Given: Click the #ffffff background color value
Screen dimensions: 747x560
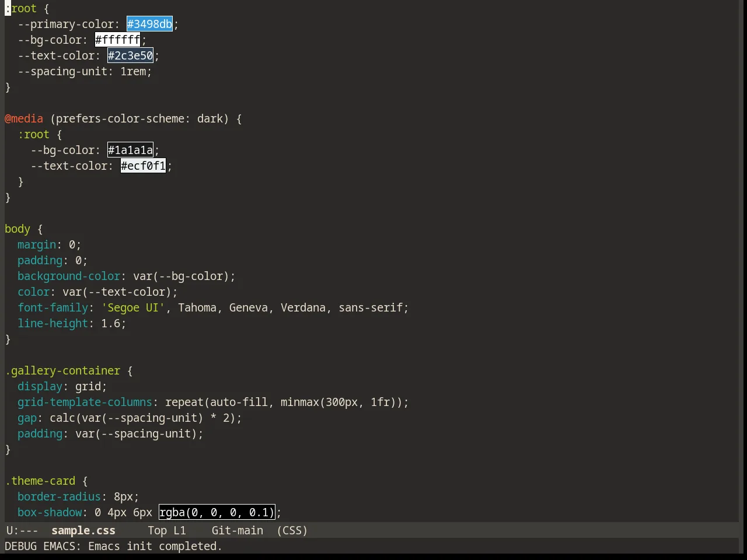Looking at the screenshot, I should pos(117,40).
